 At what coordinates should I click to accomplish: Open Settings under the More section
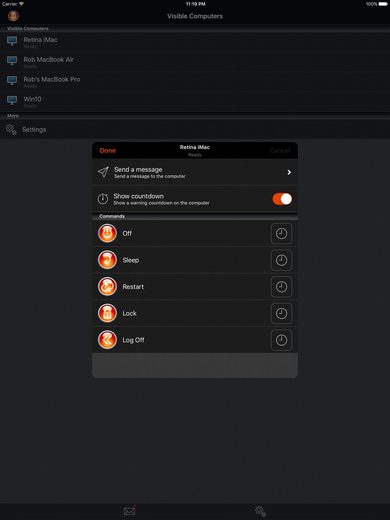[195, 130]
